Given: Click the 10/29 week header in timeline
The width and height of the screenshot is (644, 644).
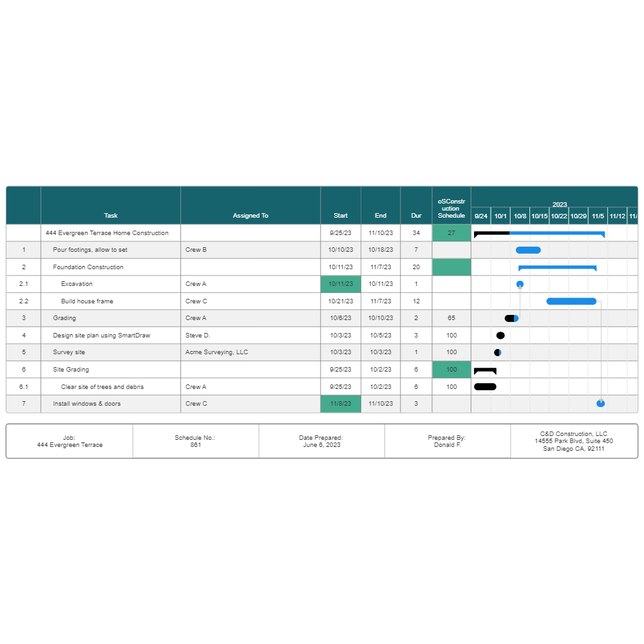Looking at the screenshot, I should tap(578, 216).
